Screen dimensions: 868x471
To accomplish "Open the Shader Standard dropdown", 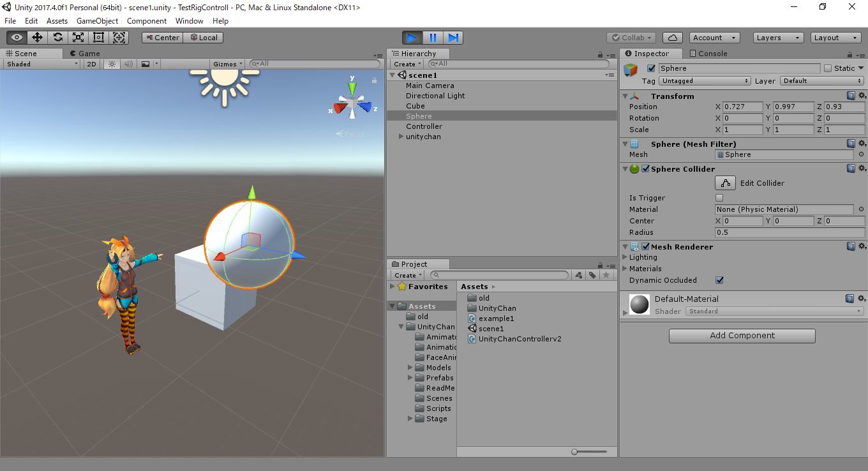I will click(x=775, y=311).
